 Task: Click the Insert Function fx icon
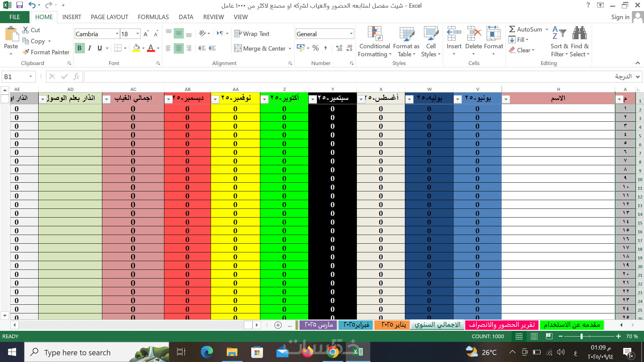[x=76, y=77]
